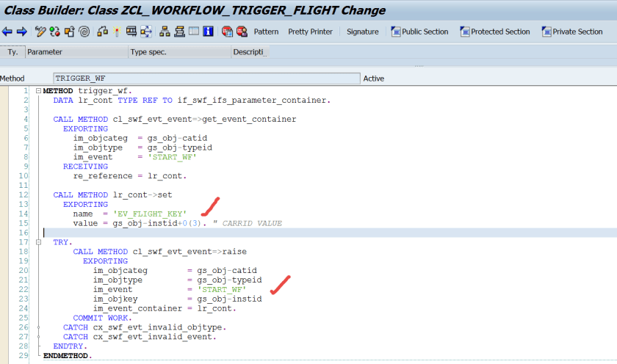This screenshot has width=617, height=364.
Task: Collapse the METHOD trigger_wf code block
Action: tap(38, 91)
